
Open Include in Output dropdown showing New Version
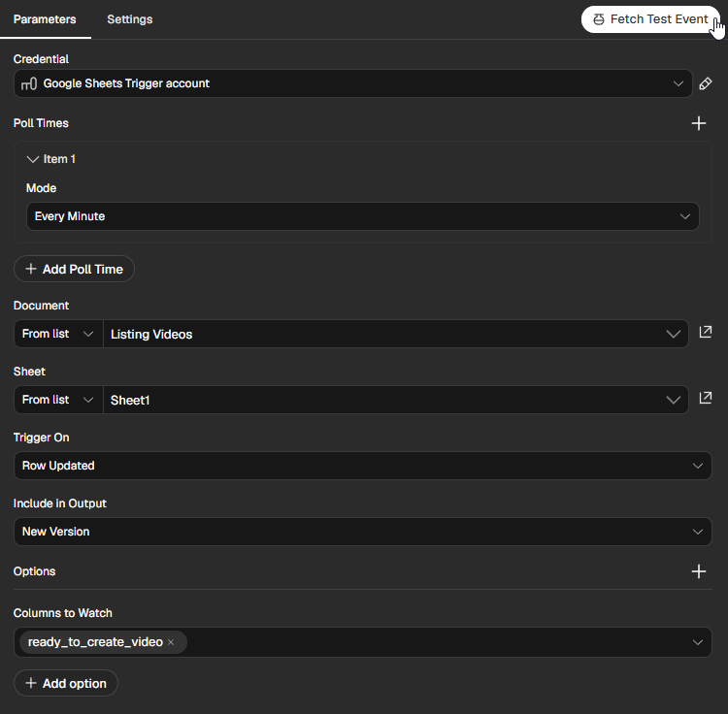point(363,532)
